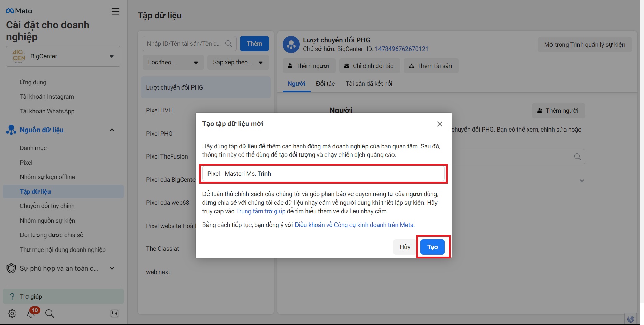Click the Tạo create button
The height and width of the screenshot is (325, 644).
(432, 247)
